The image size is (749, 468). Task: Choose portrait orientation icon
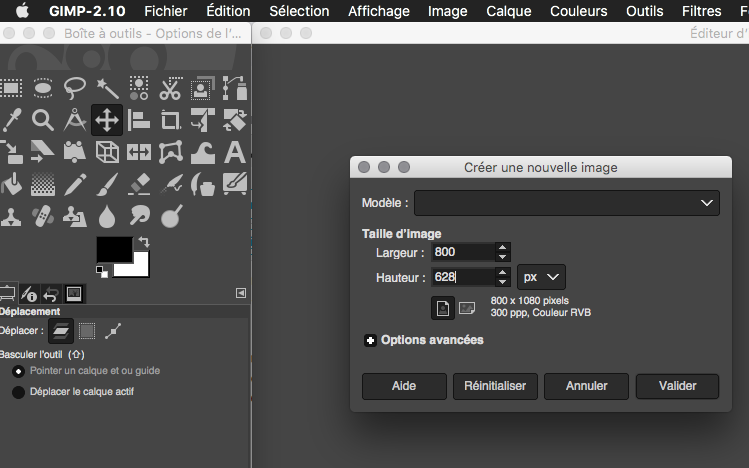tap(443, 308)
